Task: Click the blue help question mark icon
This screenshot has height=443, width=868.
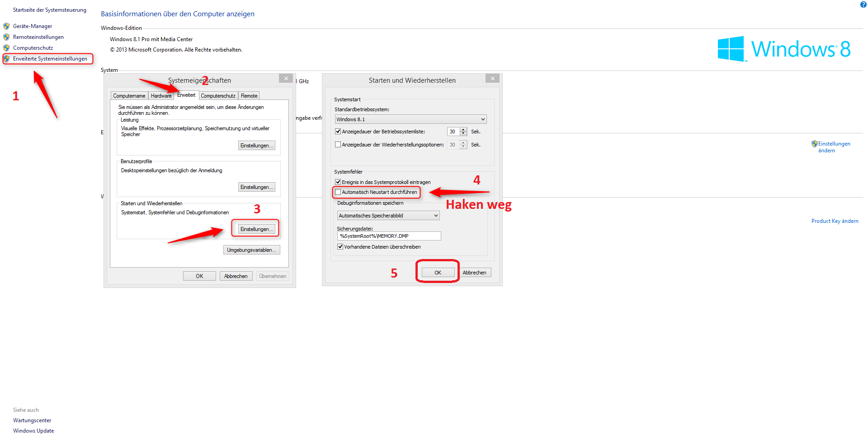Action: [x=863, y=5]
